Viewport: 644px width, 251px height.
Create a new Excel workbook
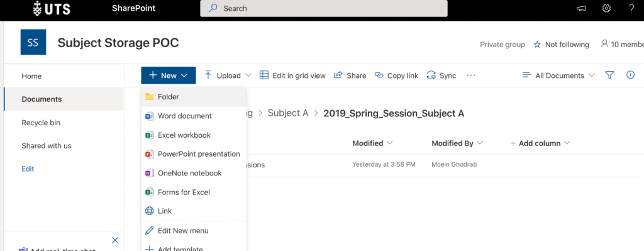[194, 135]
